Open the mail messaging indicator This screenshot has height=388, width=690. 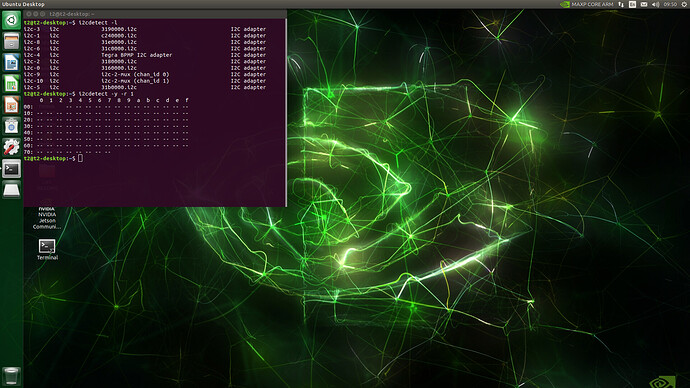click(644, 4)
